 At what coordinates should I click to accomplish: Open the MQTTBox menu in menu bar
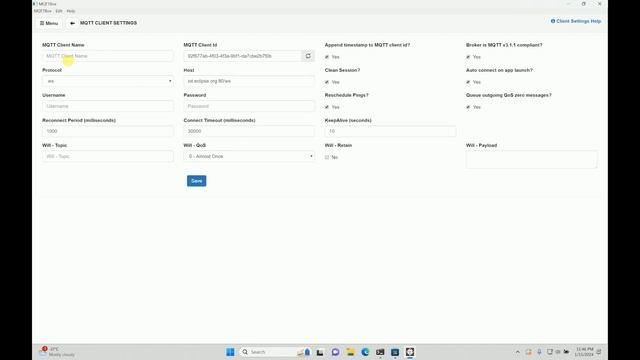[x=43, y=11]
